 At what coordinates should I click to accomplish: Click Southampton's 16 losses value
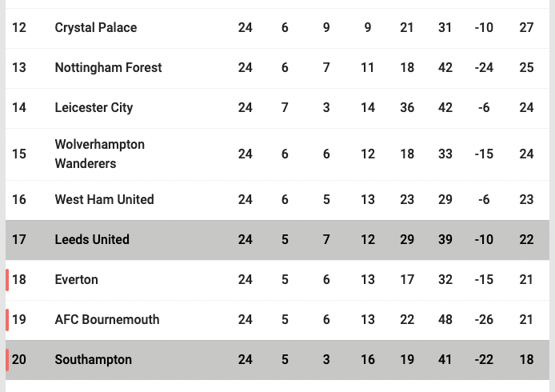point(367,360)
